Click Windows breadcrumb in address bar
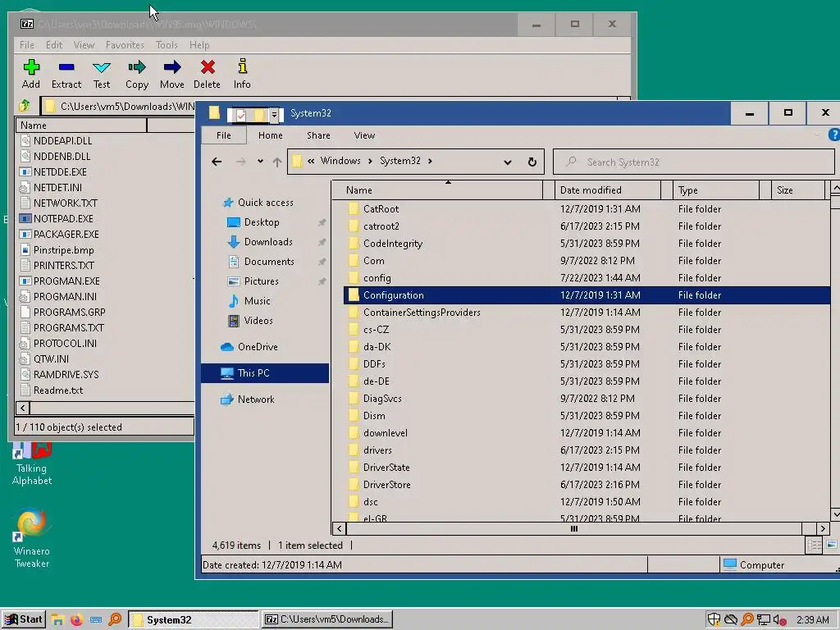The height and width of the screenshot is (630, 840). point(340,161)
